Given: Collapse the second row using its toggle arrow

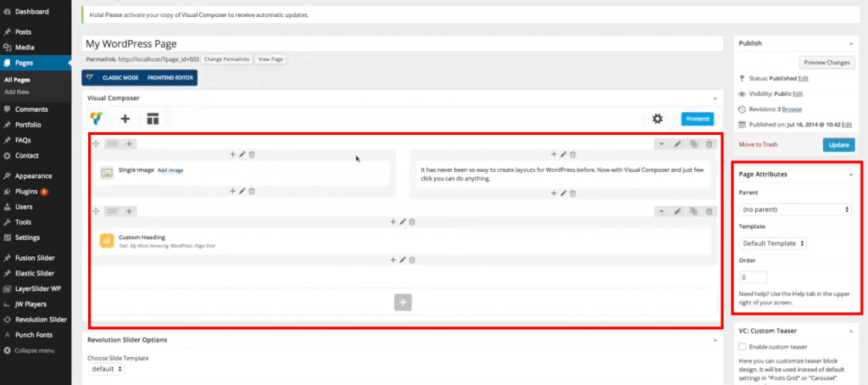Looking at the screenshot, I should point(661,210).
